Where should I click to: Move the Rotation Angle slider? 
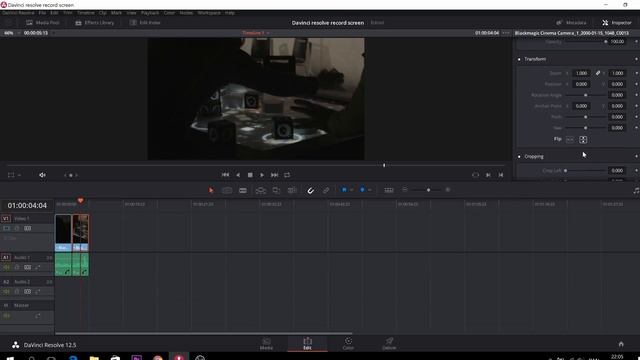[x=585, y=95]
